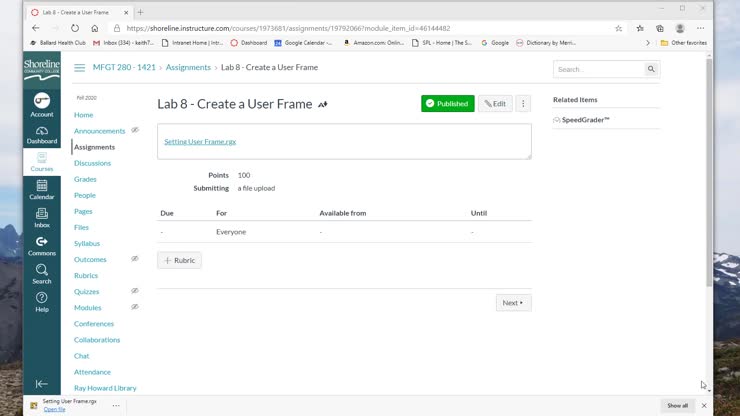
Task: Open the Commons icon in sidebar
Action: (42, 246)
